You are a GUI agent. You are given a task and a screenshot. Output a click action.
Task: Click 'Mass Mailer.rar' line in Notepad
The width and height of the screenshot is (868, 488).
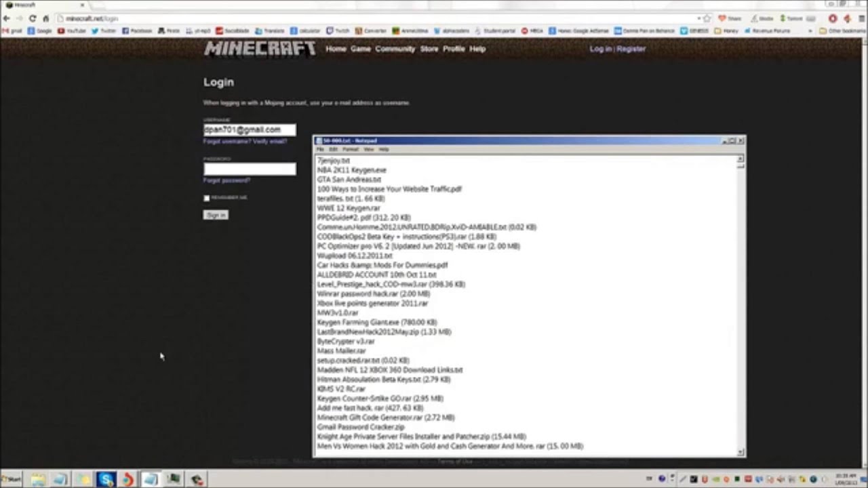click(x=341, y=351)
